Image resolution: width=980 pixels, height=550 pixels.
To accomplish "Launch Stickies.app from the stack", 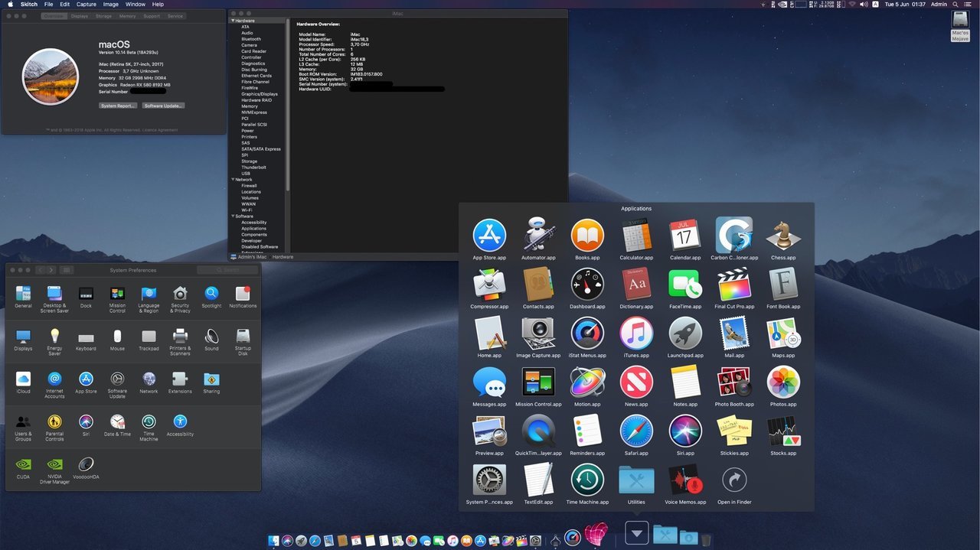I will coord(734,434).
